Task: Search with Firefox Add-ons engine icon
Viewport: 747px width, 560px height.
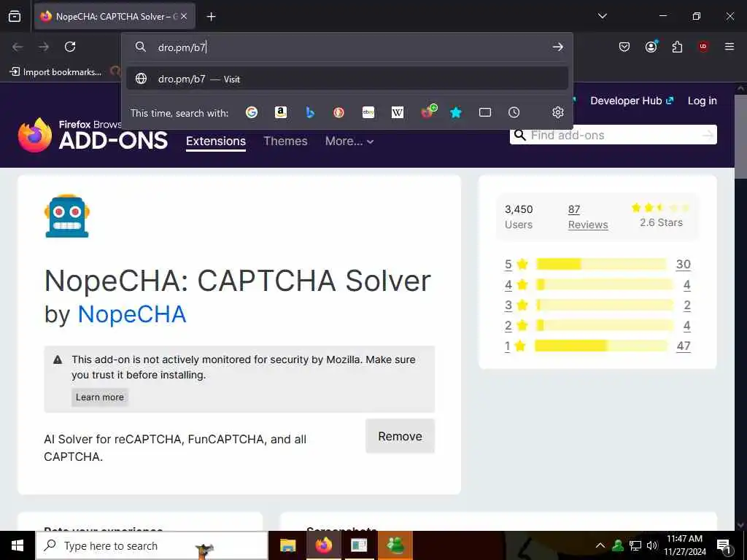Action: (x=428, y=112)
